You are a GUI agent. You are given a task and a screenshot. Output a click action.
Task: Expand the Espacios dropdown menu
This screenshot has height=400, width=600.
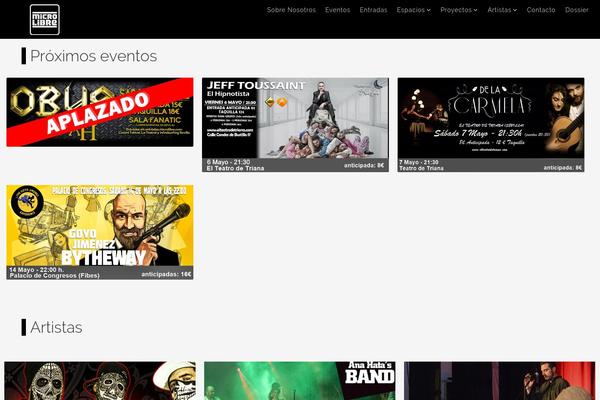pyautogui.click(x=414, y=10)
